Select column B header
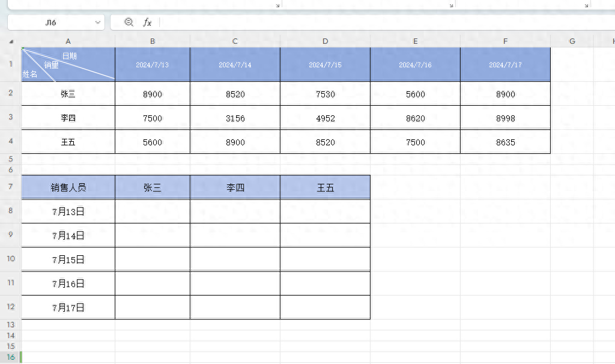The width and height of the screenshot is (615, 364). click(153, 41)
